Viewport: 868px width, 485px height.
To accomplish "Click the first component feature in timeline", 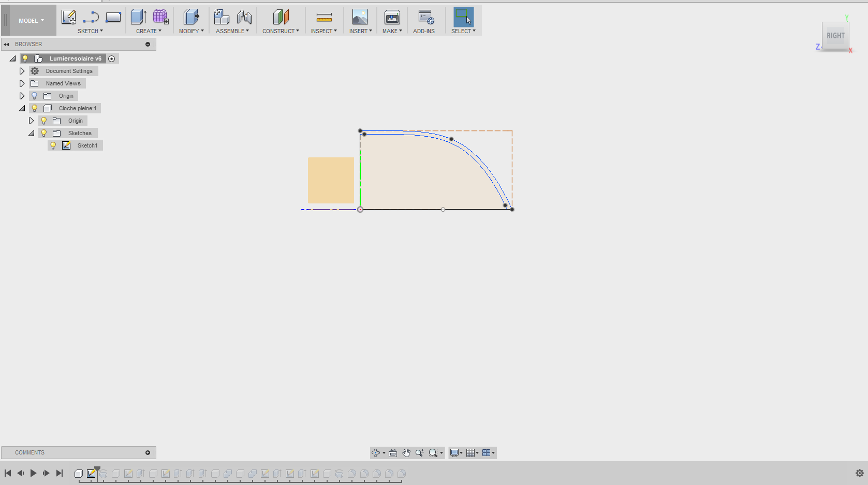I will coord(79,474).
